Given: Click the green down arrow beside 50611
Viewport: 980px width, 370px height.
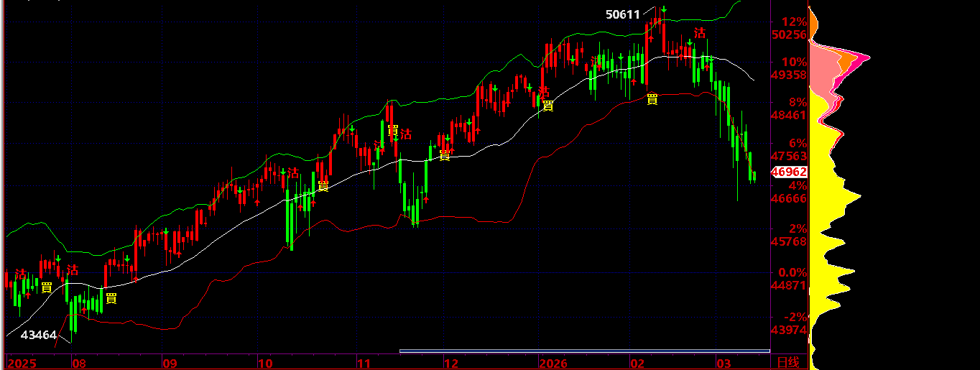Looking at the screenshot, I should tap(665, 9).
